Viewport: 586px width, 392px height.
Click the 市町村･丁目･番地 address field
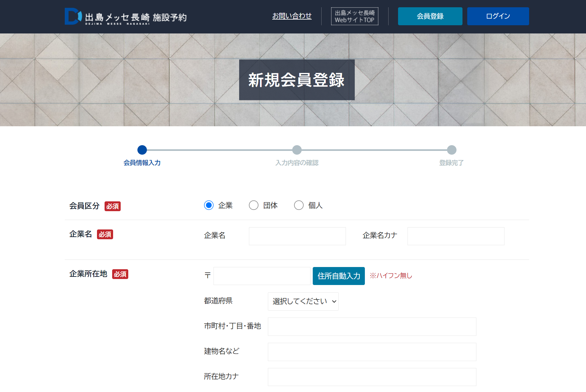click(x=372, y=327)
